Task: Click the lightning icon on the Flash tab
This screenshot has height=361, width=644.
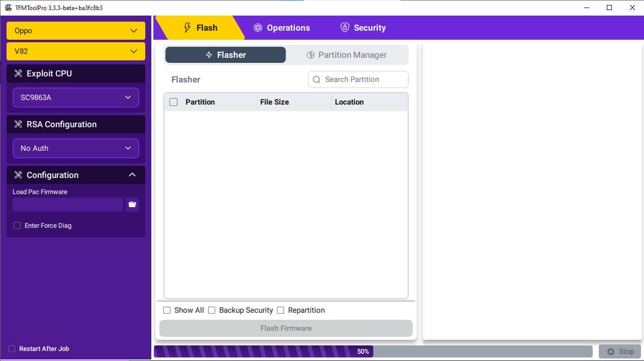Action: (188, 28)
